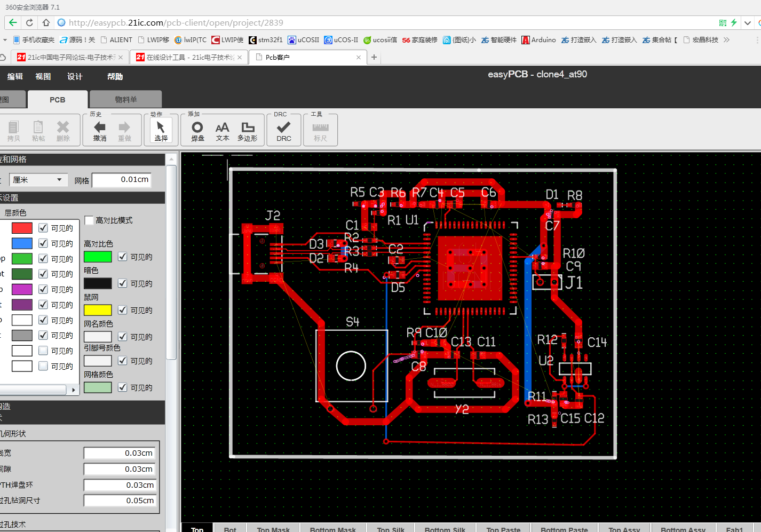Open the 手机收藏夹 bookmark
The height and width of the screenshot is (532, 761).
pyautogui.click(x=34, y=40)
